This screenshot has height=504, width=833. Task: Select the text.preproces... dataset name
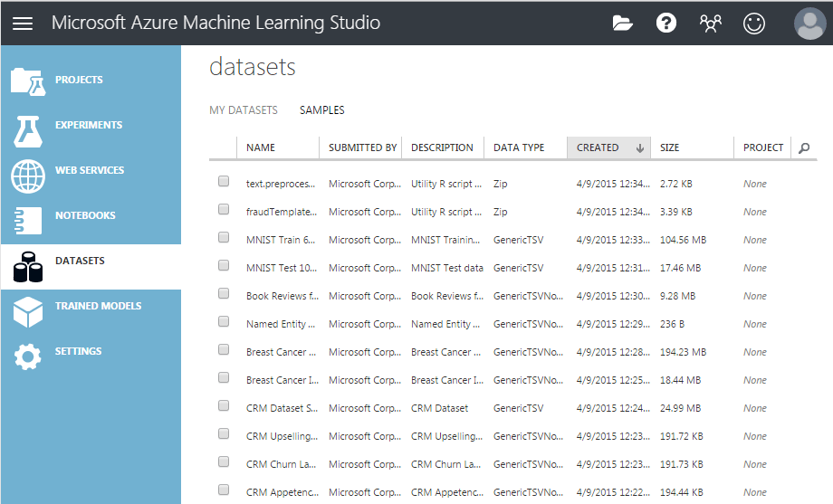[x=281, y=184]
